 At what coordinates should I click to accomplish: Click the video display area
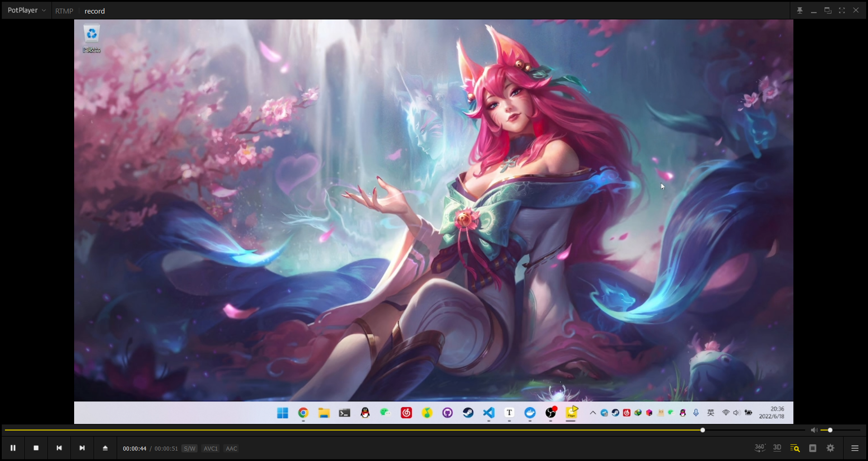click(434, 221)
